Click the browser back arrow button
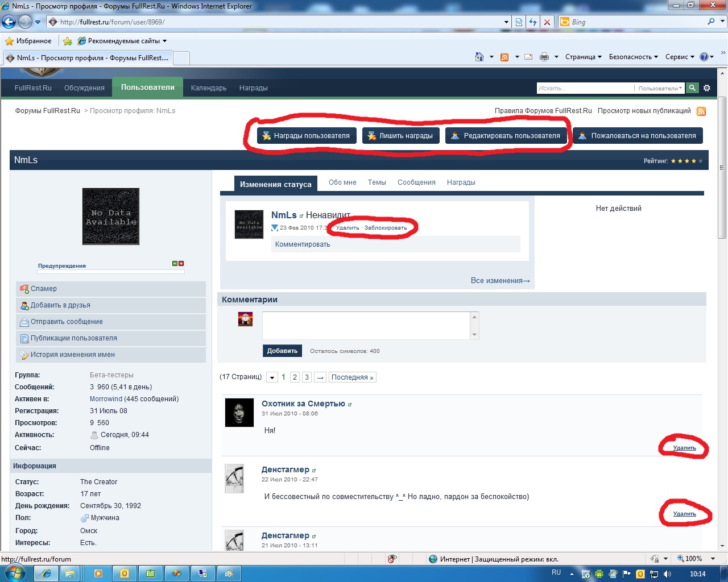This screenshot has width=728, height=582. pos(9,22)
